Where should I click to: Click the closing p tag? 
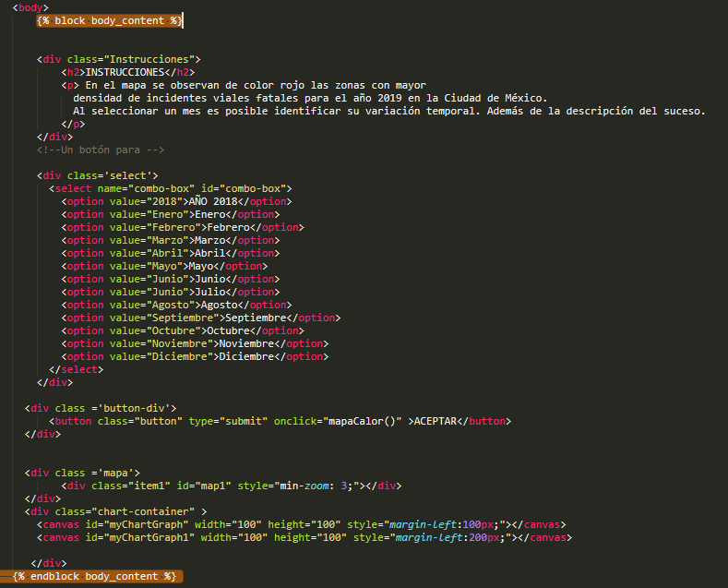click(x=74, y=124)
